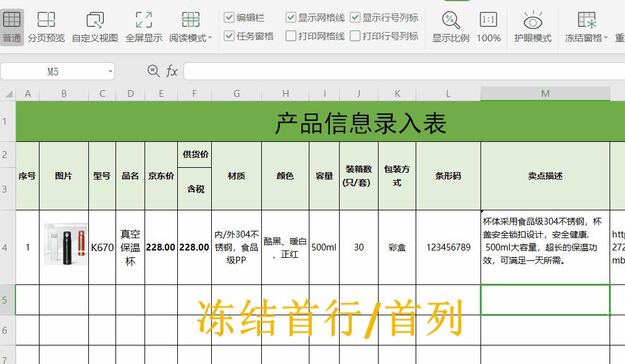Screen dimensions: 625x364
Task: Open the Name Box dropdown arrow
Action: (x=111, y=71)
